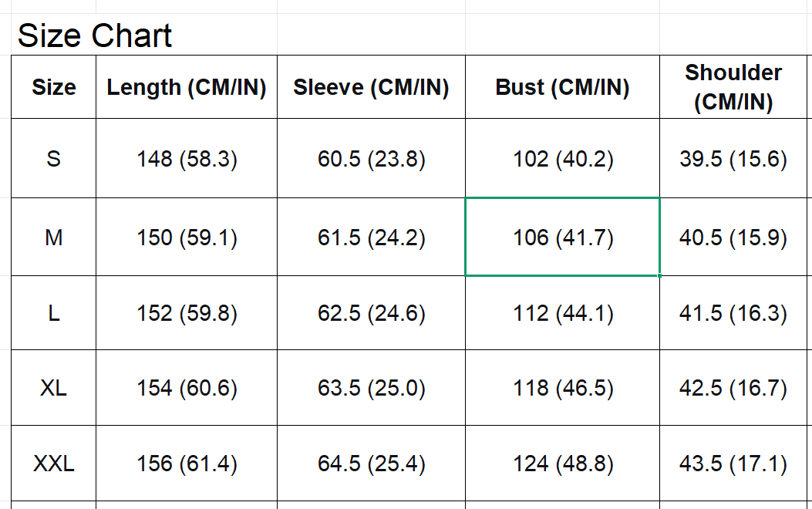Click the bust value 118 (46.5)
Viewport: 812px width, 509px height.
563,388
